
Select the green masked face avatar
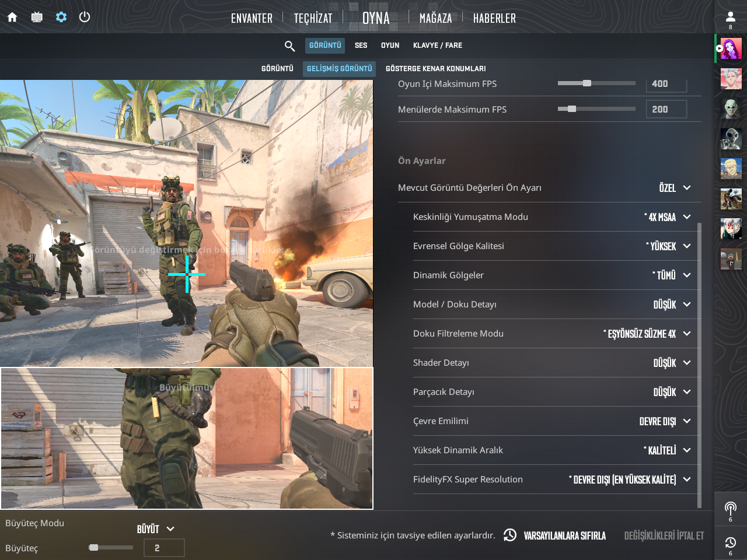pos(731,109)
